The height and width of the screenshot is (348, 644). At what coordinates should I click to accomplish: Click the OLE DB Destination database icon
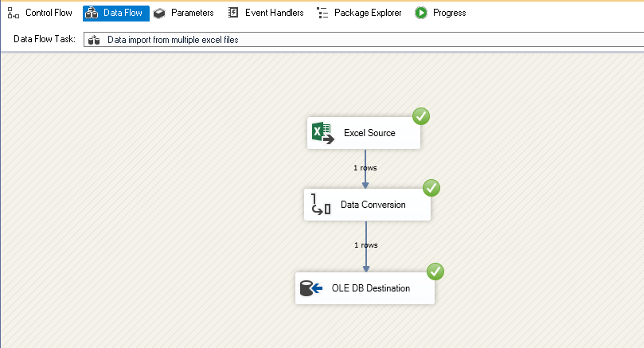311,288
